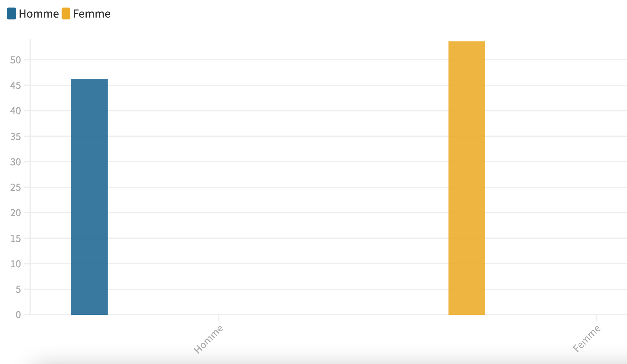Click the 0 y-axis tick label
This screenshot has height=364, width=627.
18,315
